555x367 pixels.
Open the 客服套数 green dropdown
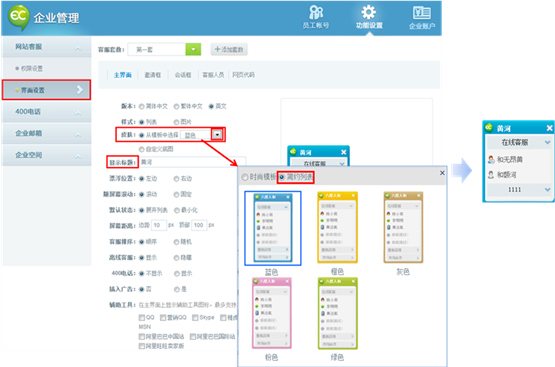tap(193, 50)
